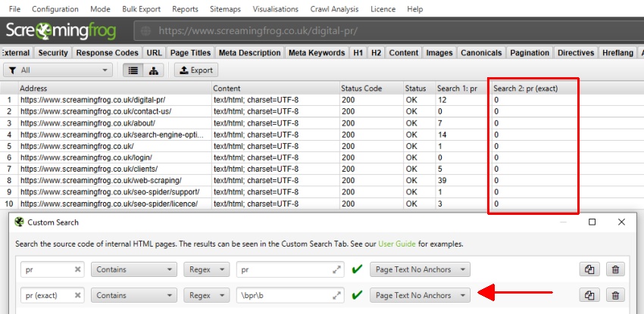The width and height of the screenshot is (644, 314).
Task: Switch to the Hreflang tab
Action: [x=617, y=53]
